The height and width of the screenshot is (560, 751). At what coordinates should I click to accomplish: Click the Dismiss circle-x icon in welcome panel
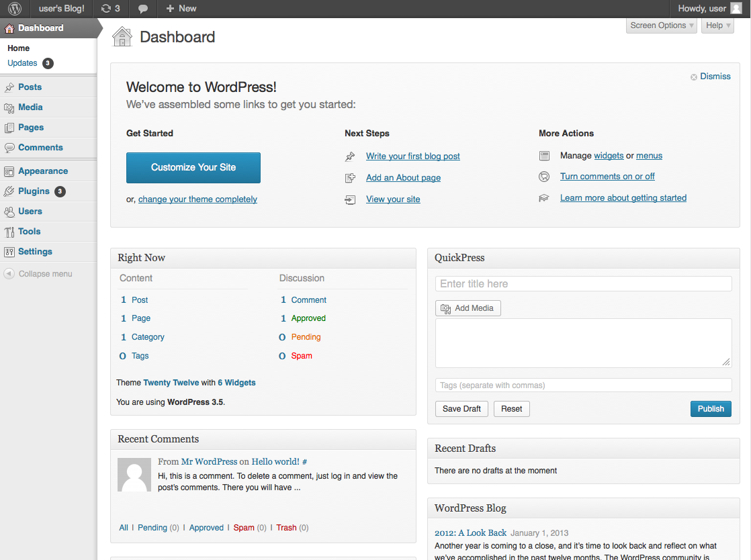pyautogui.click(x=693, y=77)
